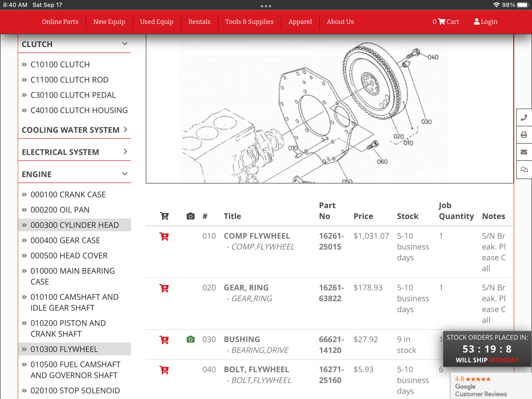Viewport: 532px width, 399px height.
Task: Click the Stock column header
Action: pos(408,216)
